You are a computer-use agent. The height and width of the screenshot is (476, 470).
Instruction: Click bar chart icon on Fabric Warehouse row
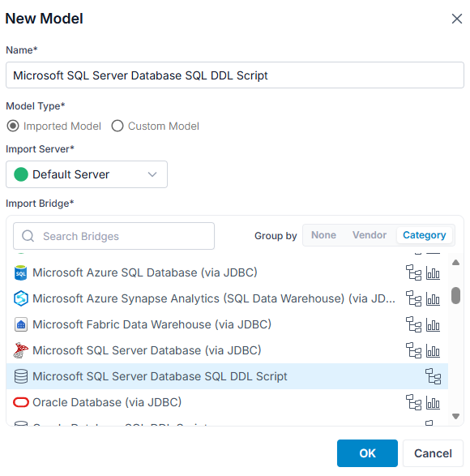tap(433, 325)
